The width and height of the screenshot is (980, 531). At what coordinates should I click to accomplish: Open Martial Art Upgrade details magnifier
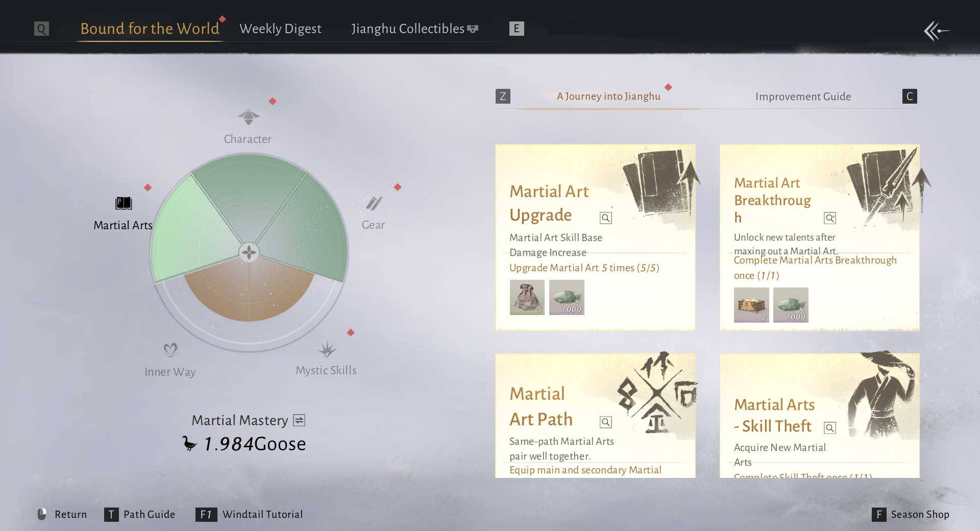click(606, 218)
